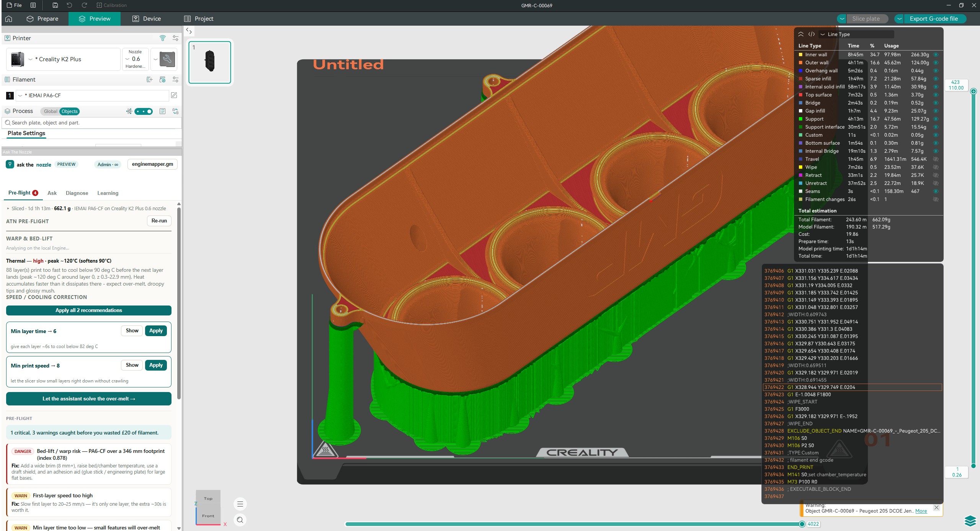
Task: Apply the Min layer time recommendation
Action: point(156,331)
